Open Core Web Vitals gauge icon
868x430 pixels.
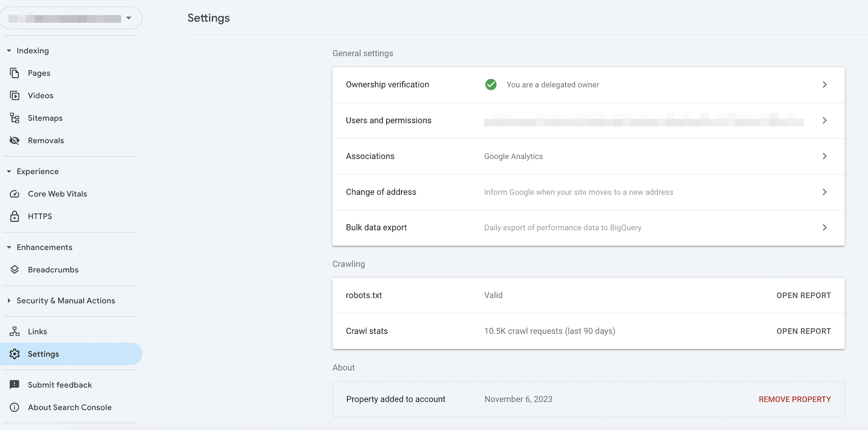(14, 194)
